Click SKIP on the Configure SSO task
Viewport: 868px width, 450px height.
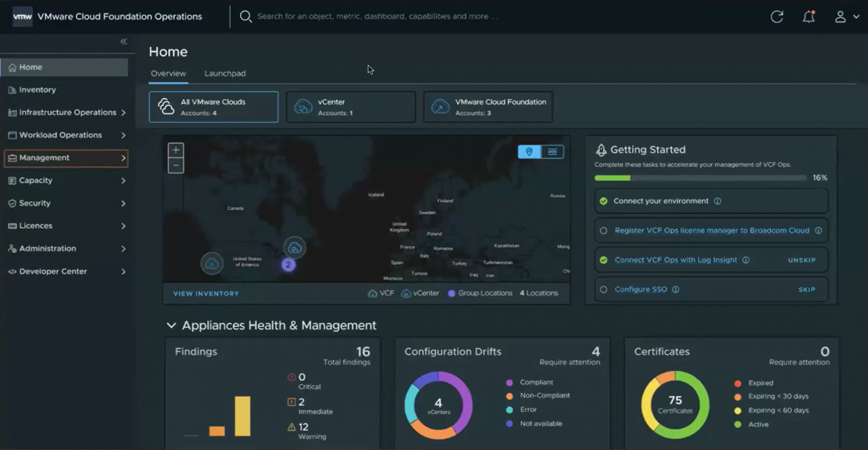(806, 289)
